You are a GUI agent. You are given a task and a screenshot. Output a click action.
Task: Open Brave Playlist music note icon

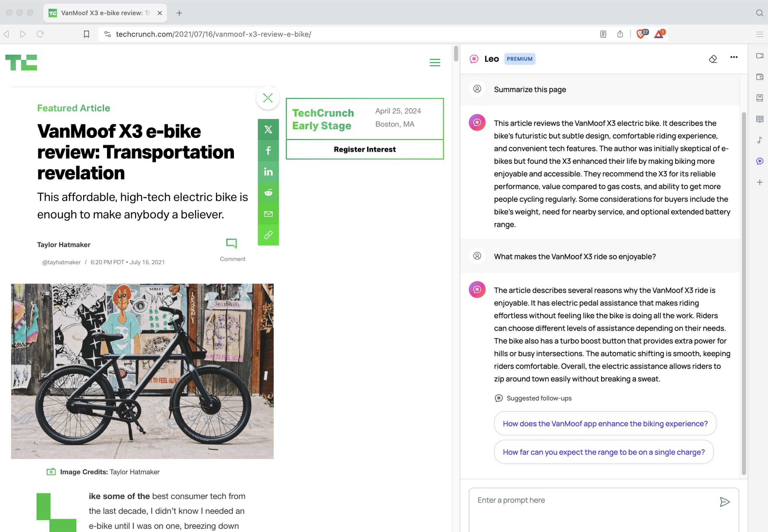point(760,140)
